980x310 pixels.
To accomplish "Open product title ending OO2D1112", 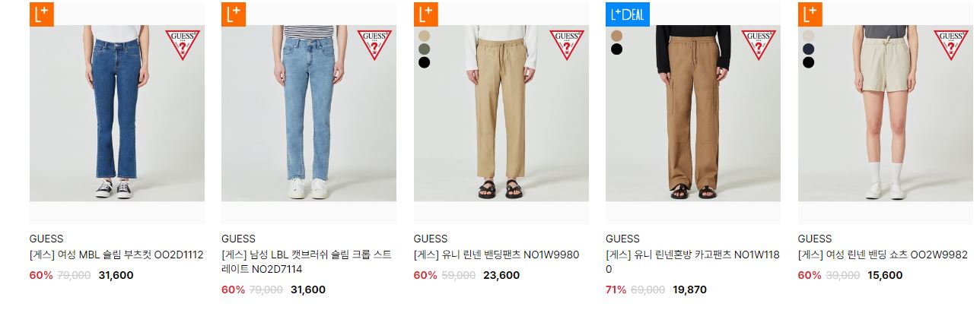I will 116,255.
